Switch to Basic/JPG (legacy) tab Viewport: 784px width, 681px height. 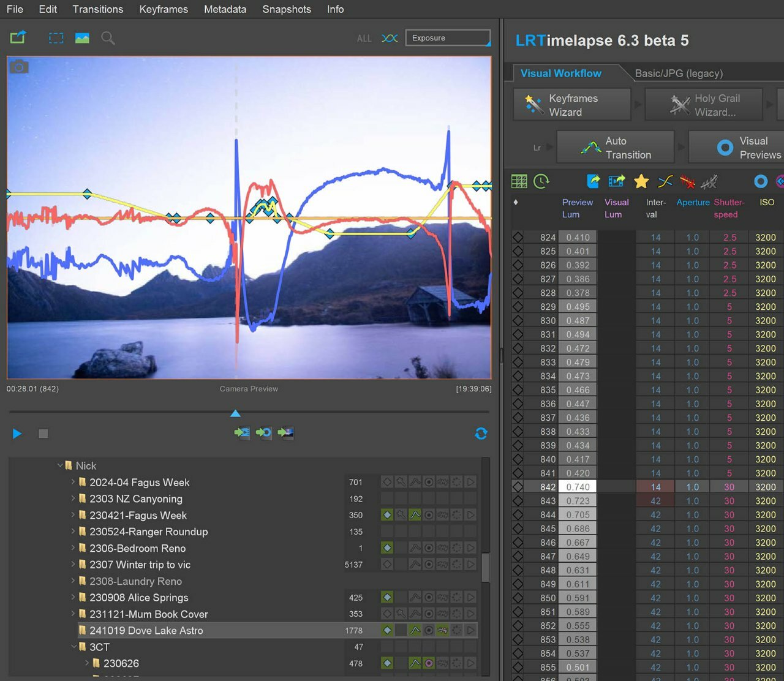(x=679, y=73)
